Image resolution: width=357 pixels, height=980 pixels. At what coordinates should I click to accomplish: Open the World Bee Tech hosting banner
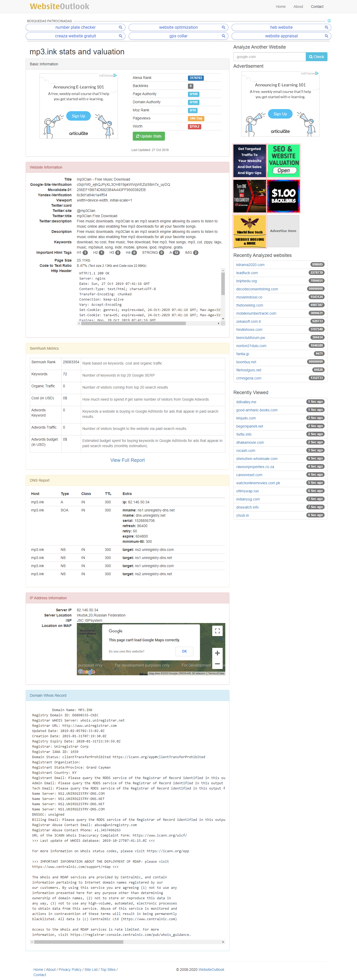[x=249, y=231]
